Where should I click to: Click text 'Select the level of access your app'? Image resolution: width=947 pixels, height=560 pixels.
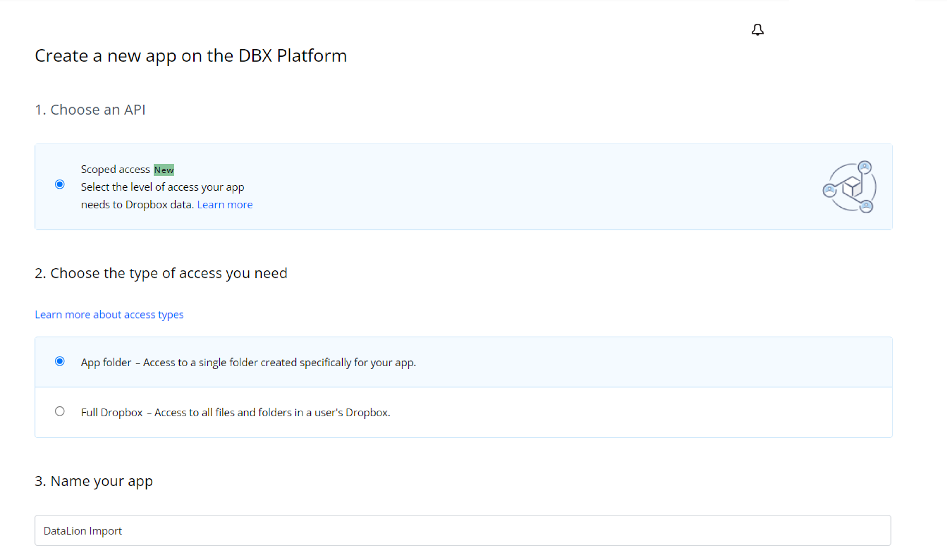(x=162, y=187)
